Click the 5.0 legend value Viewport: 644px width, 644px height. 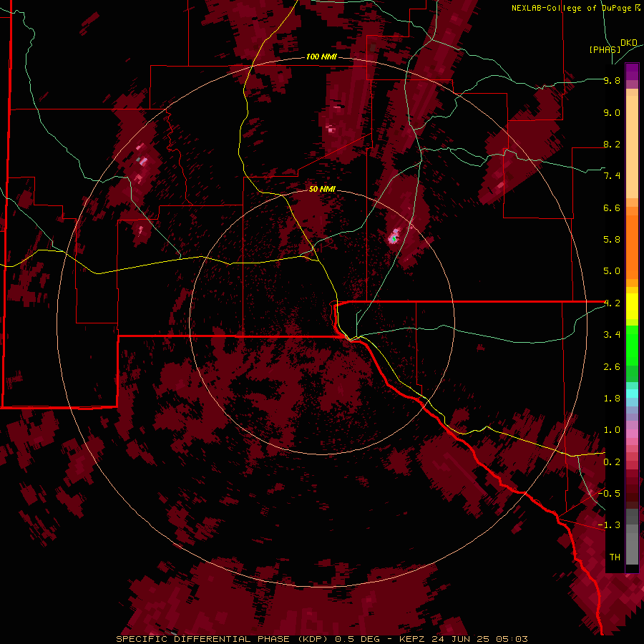pos(612,271)
